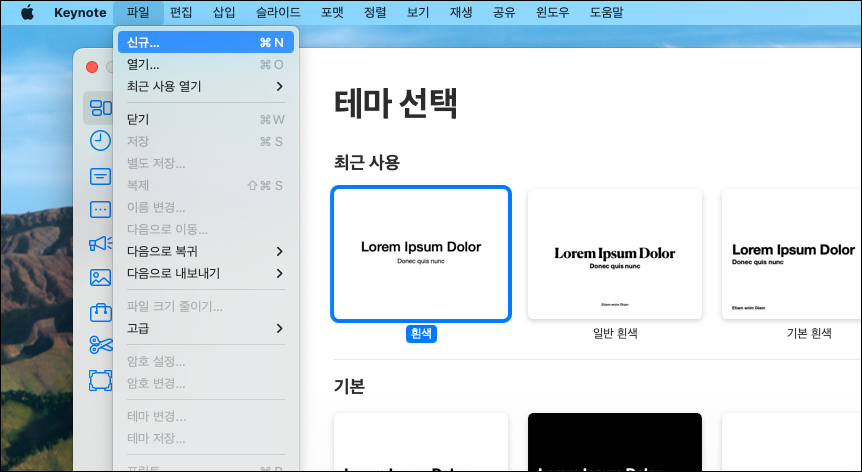The image size is (862, 472).
Task: Select the briefcase theme category icon
Action: click(x=100, y=312)
